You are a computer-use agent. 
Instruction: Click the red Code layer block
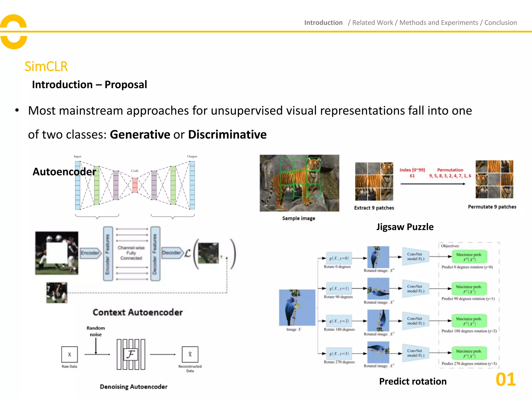(135, 185)
